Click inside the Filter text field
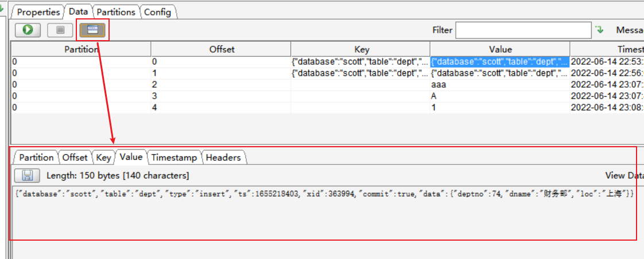The height and width of the screenshot is (259, 644). [523, 30]
